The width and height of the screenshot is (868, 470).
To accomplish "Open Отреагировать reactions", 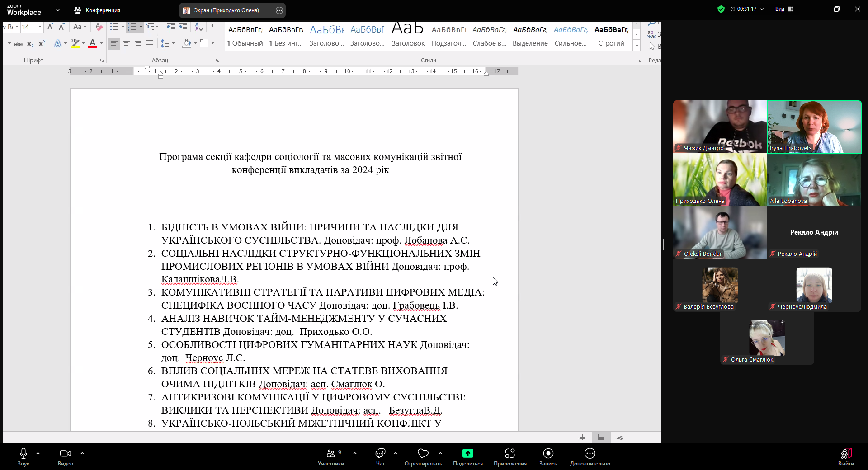I will click(x=423, y=457).
